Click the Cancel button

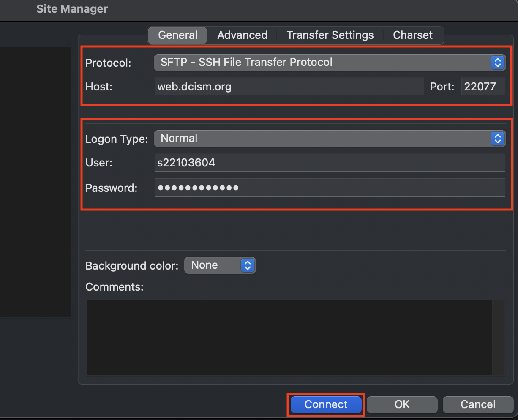(477, 404)
